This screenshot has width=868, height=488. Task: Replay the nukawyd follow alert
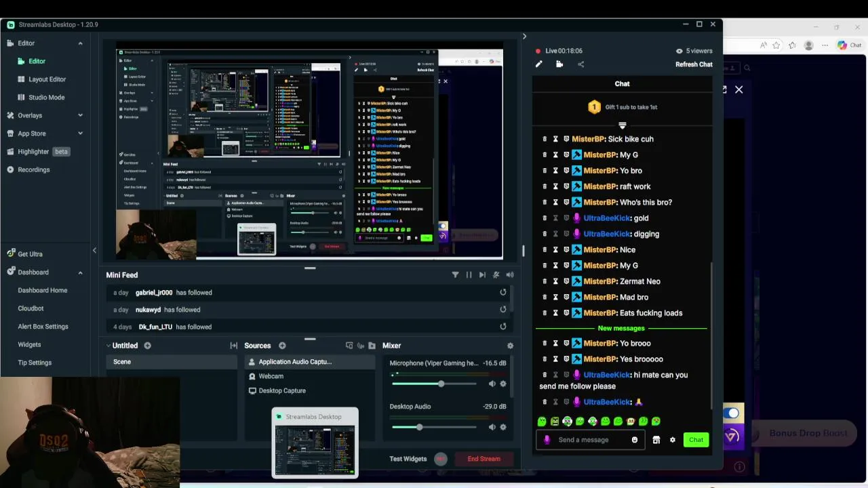click(502, 309)
